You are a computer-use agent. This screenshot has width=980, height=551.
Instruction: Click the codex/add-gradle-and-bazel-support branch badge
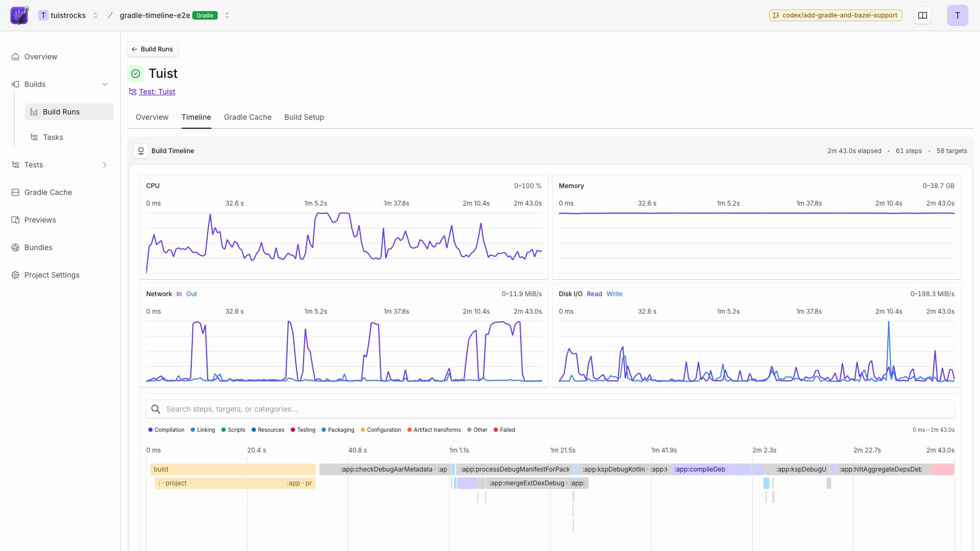pos(835,15)
